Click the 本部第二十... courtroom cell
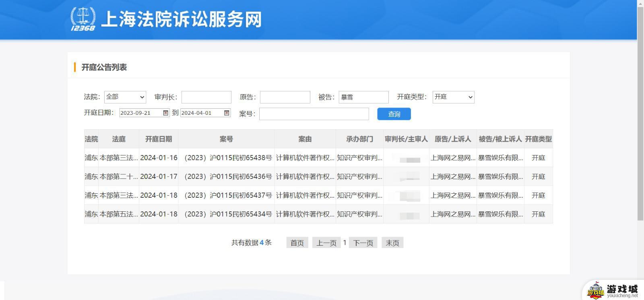This screenshot has height=300, width=644. pyautogui.click(x=119, y=176)
